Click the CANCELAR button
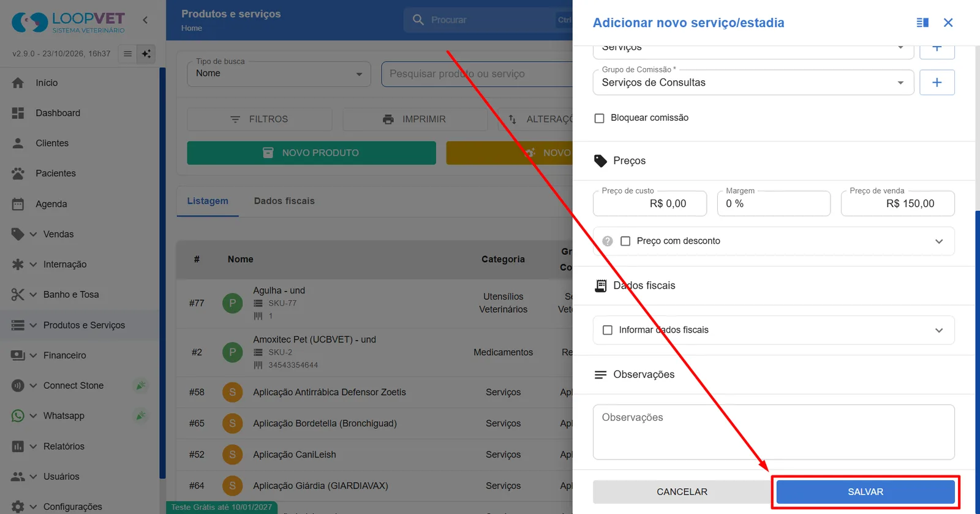 pos(682,492)
